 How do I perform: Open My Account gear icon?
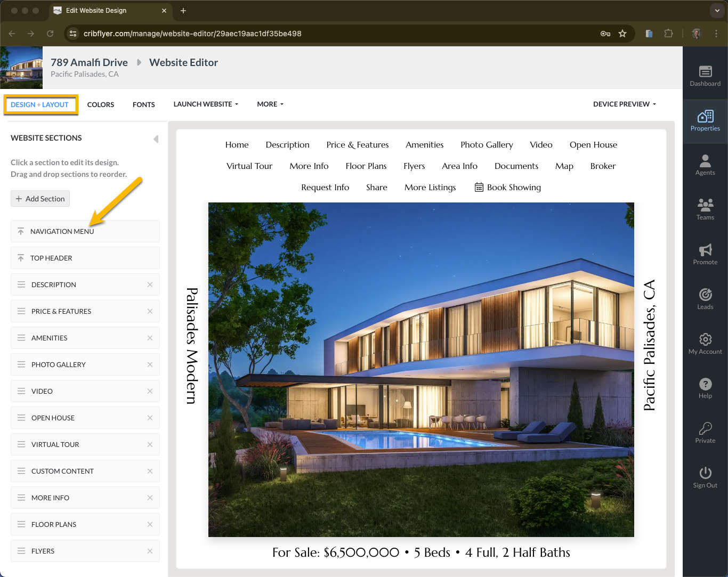[705, 339]
